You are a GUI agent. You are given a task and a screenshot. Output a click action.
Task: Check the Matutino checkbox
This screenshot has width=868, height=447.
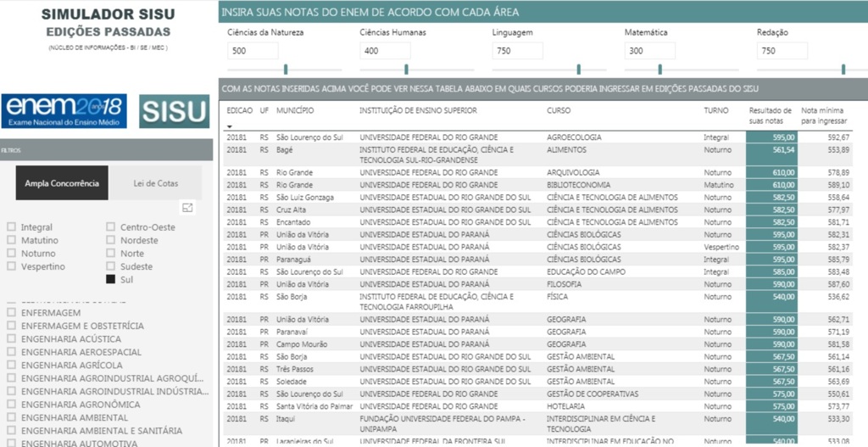(11, 240)
